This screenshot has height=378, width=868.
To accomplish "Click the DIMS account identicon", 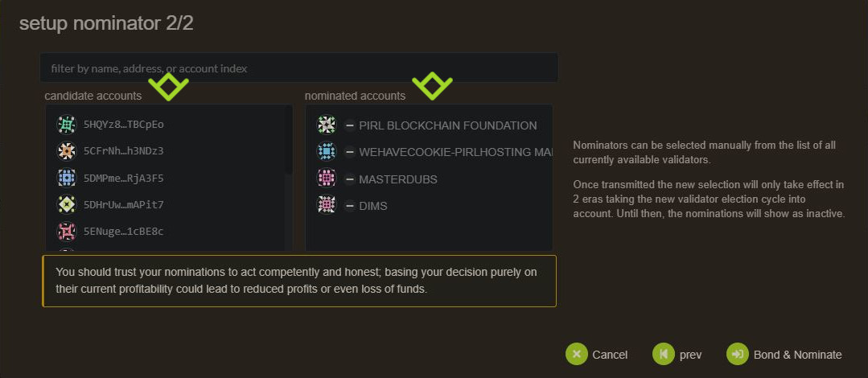I will pyautogui.click(x=326, y=205).
